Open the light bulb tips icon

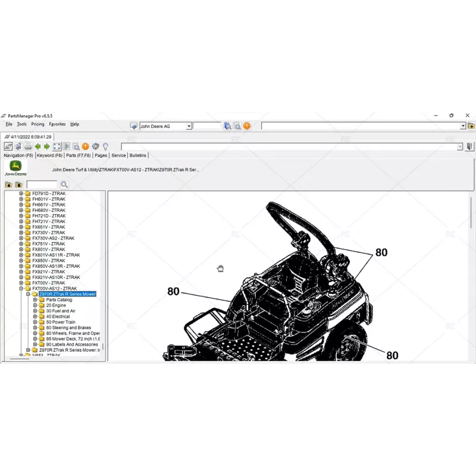click(106, 146)
